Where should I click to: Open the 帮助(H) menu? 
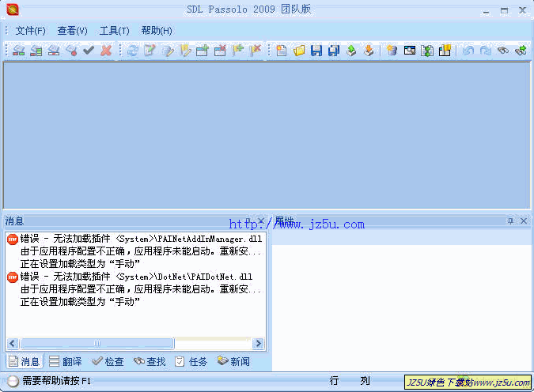[x=157, y=31]
